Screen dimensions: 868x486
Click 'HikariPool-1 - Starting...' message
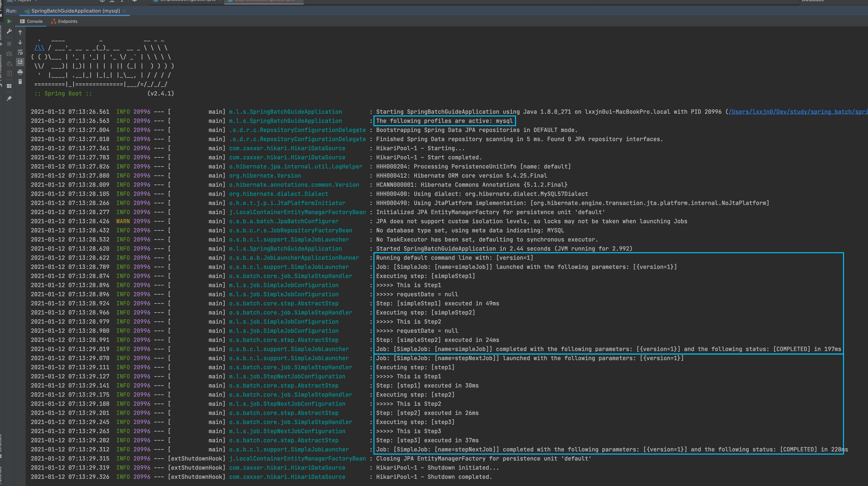420,148
